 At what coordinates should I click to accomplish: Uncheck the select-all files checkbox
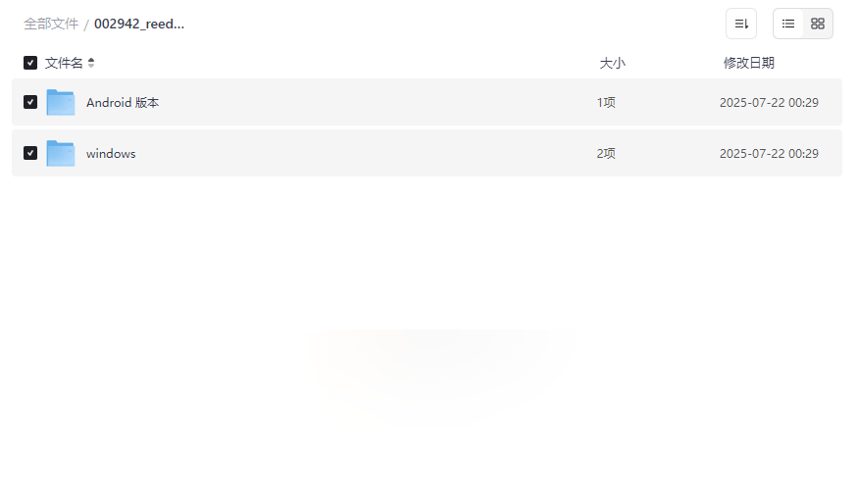tap(30, 63)
